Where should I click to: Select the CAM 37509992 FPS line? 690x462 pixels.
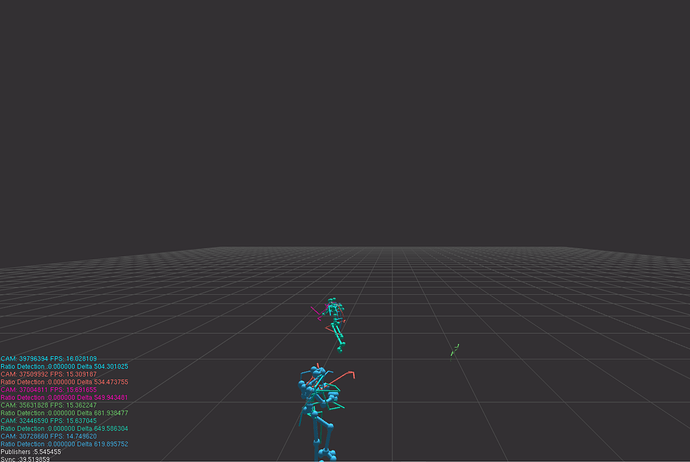(x=48, y=374)
